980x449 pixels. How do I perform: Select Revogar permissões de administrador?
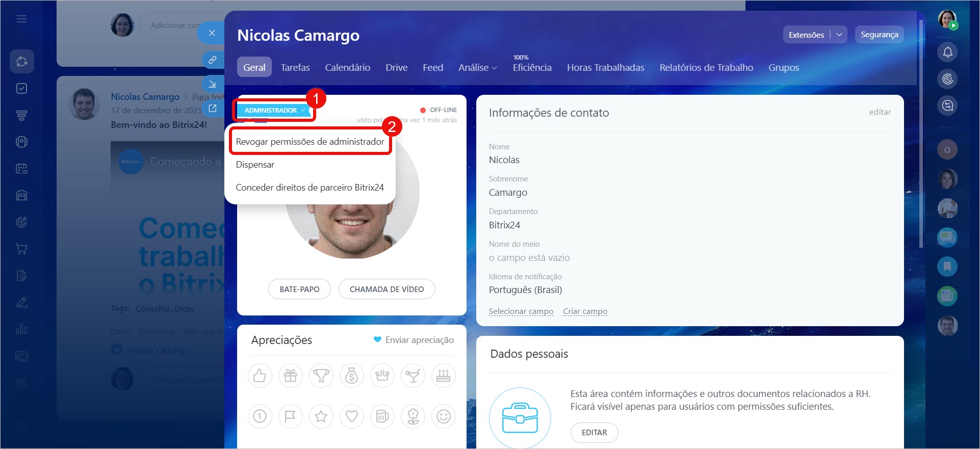click(x=310, y=142)
